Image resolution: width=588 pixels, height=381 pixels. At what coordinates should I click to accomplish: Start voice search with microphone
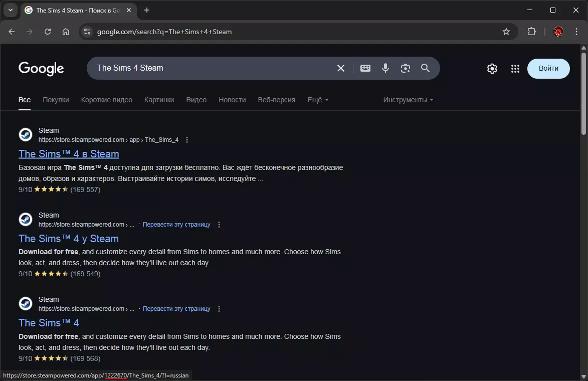385,68
